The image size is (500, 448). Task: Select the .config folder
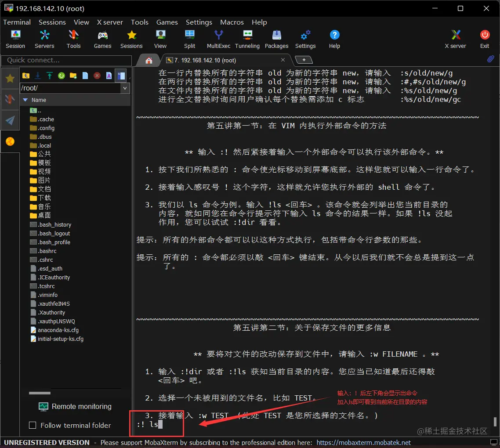pos(43,128)
